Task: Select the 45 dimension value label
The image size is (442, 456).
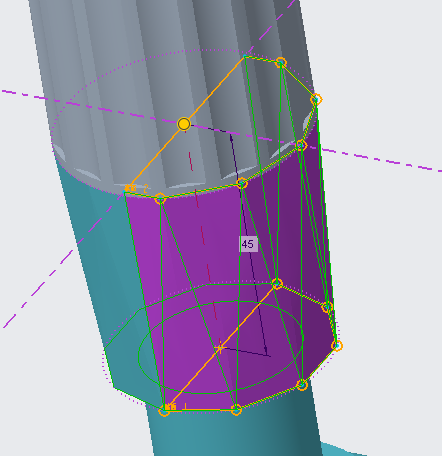Action: click(248, 244)
